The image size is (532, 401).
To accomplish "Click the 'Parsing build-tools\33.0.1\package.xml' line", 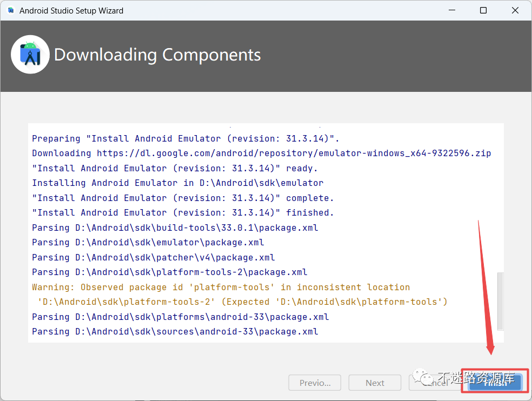I will click(x=175, y=228).
